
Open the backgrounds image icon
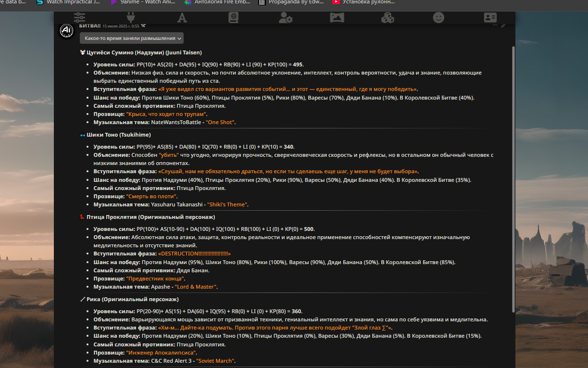pos(337,18)
